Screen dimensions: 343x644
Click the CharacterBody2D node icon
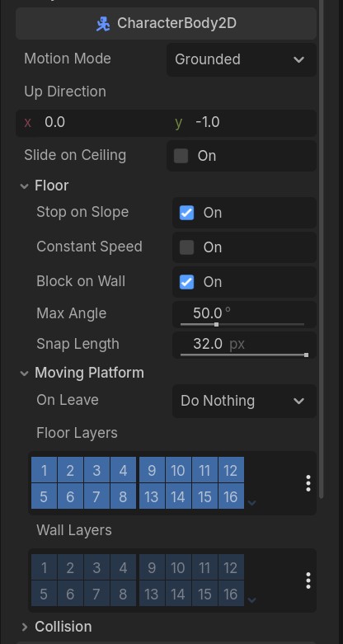pyautogui.click(x=103, y=24)
